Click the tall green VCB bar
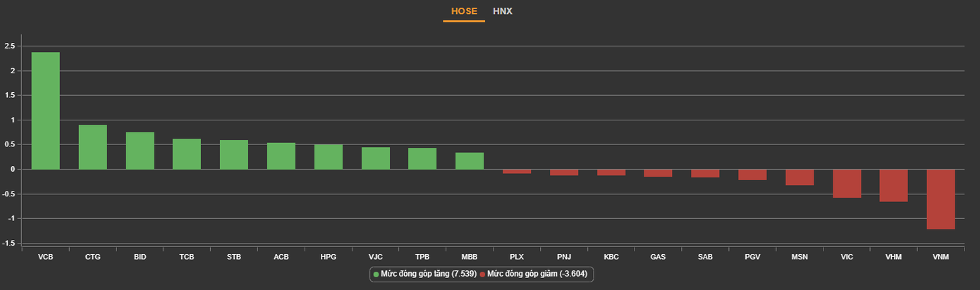The width and height of the screenshot is (980, 290). 45,111
